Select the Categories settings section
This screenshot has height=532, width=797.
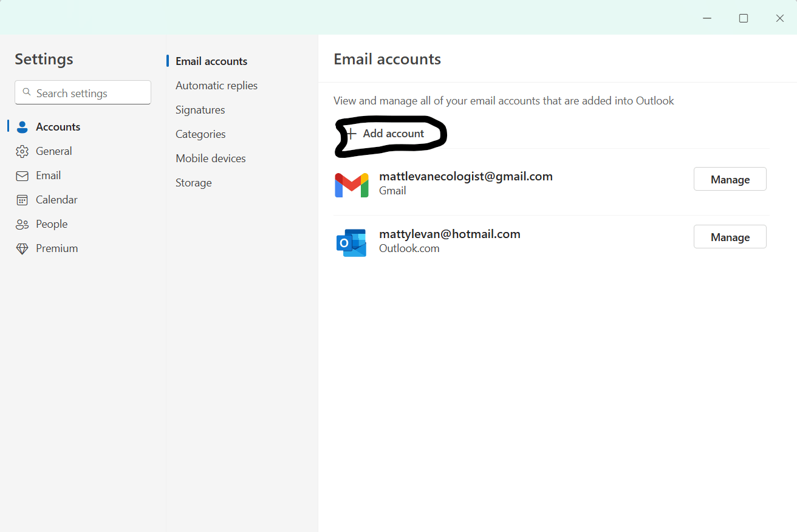(x=200, y=134)
